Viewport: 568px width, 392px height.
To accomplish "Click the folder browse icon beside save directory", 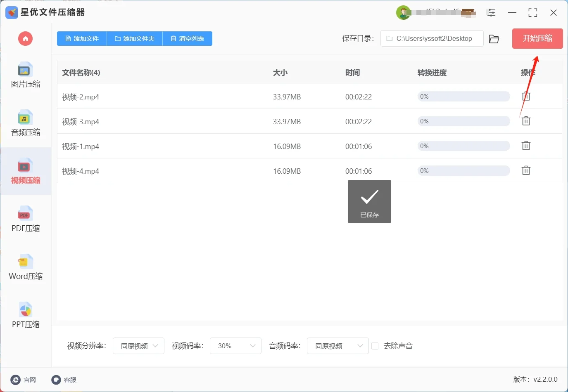I will pyautogui.click(x=494, y=38).
